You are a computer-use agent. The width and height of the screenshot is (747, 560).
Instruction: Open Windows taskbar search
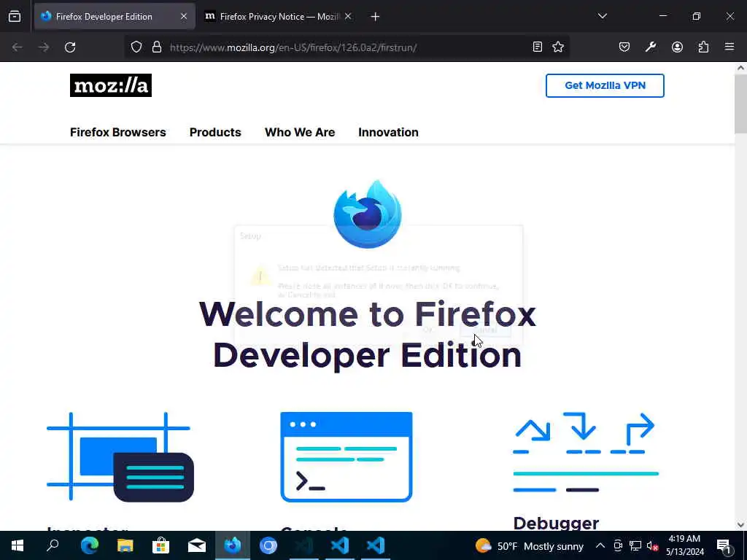(x=53, y=545)
